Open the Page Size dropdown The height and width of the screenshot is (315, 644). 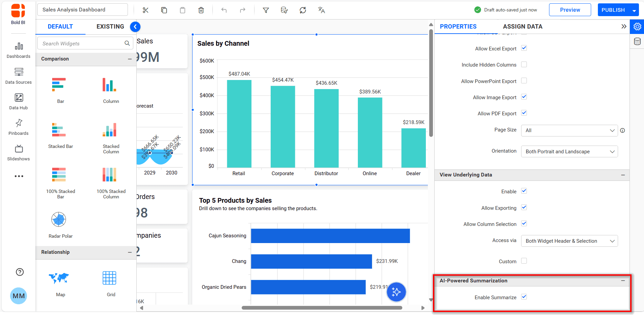pyautogui.click(x=569, y=130)
